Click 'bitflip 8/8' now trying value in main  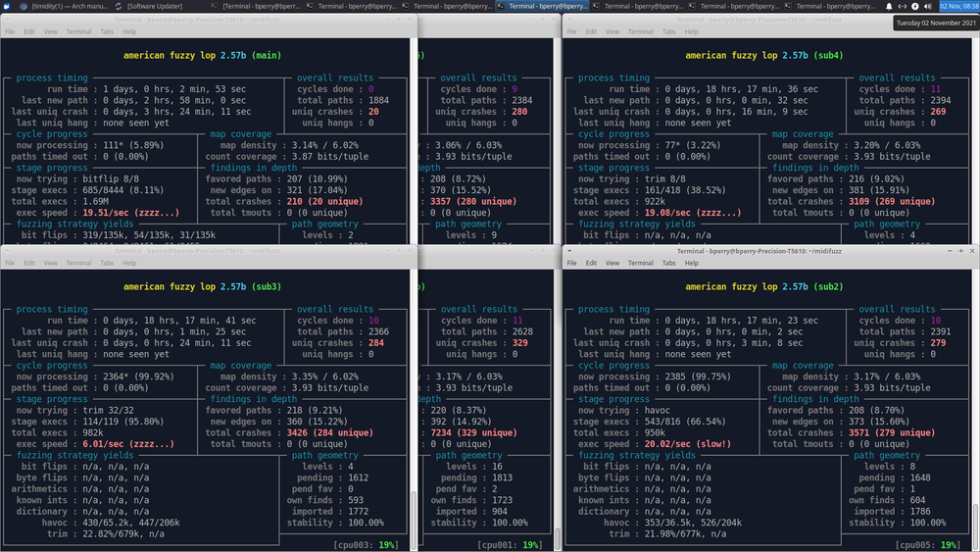pos(111,178)
